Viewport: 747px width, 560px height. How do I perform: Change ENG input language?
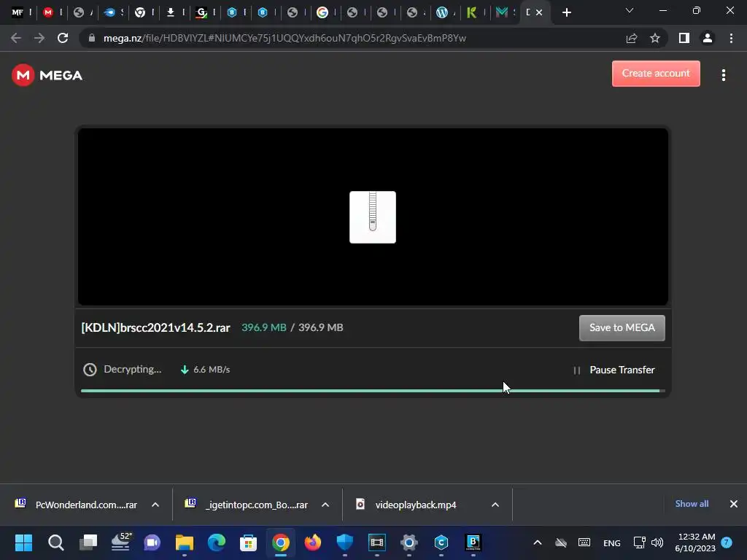612,542
